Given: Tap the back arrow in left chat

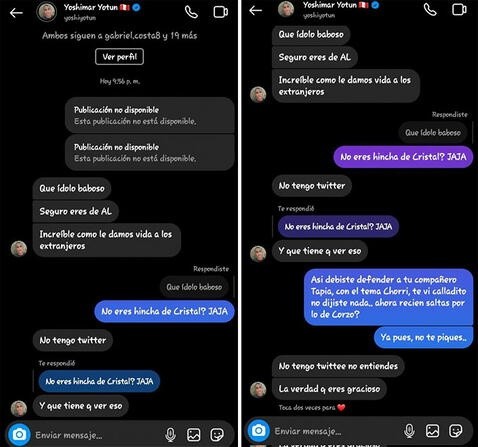Looking at the screenshot, I should [x=16, y=13].
